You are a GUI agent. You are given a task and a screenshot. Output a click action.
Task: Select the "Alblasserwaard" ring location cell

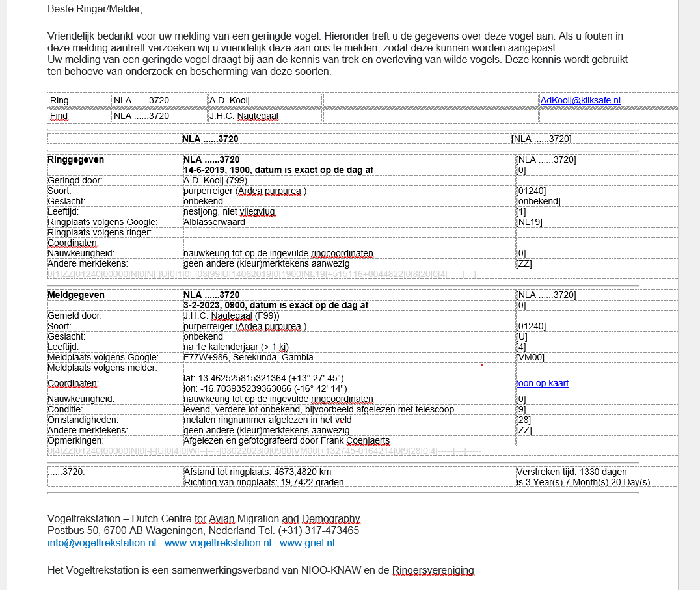tap(214, 222)
